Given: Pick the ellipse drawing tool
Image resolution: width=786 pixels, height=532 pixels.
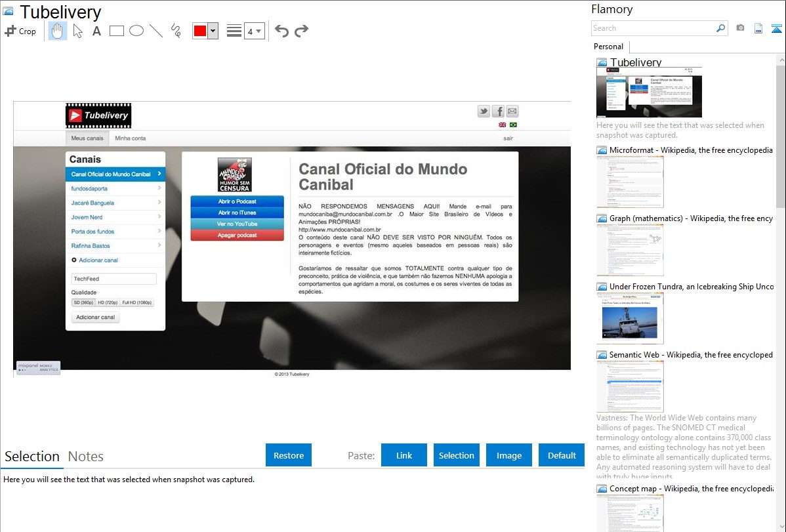Looking at the screenshot, I should pyautogui.click(x=136, y=31).
